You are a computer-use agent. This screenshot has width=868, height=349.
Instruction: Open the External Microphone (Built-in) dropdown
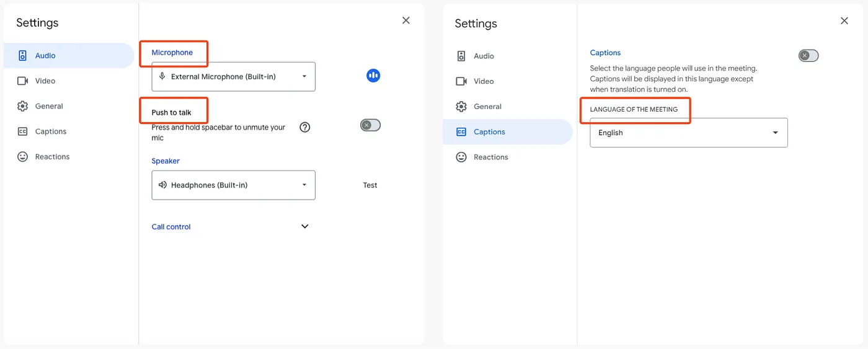click(x=233, y=77)
